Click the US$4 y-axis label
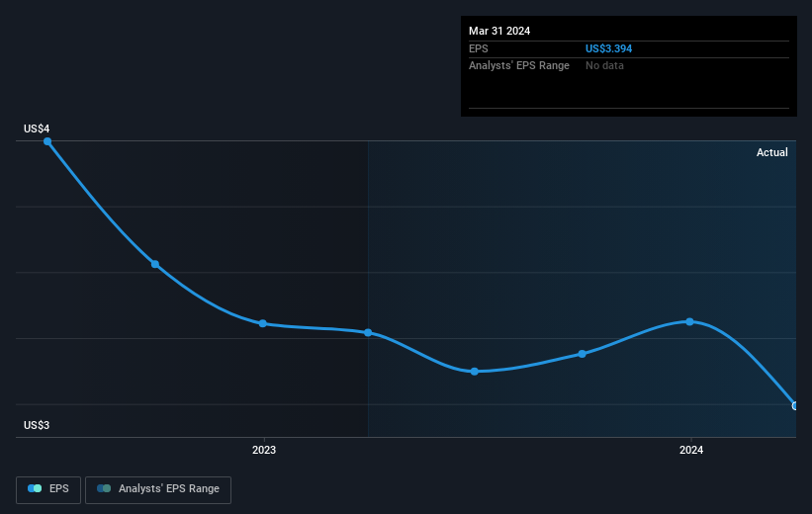812x514 pixels. [x=37, y=128]
